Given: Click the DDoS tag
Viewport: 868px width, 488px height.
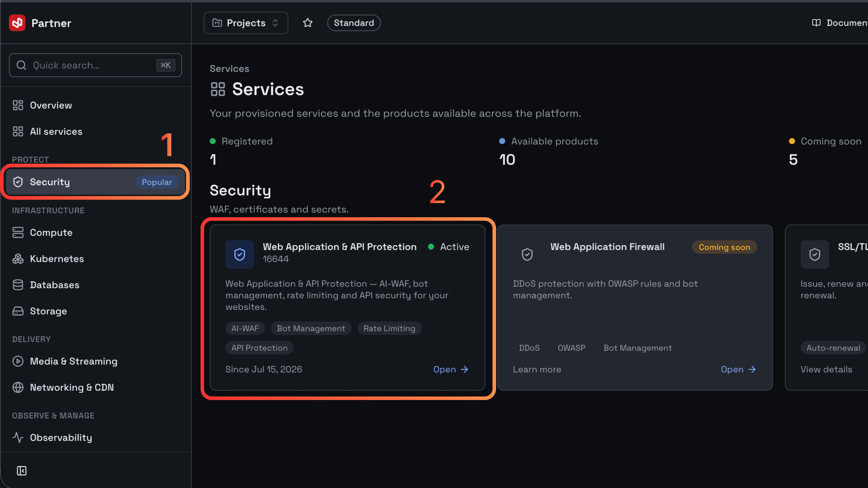Looking at the screenshot, I should (x=529, y=348).
